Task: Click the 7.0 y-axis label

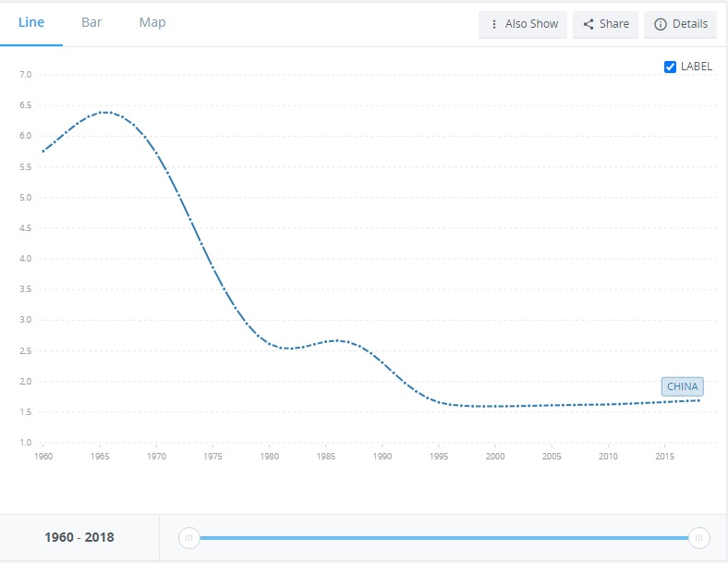Action: (x=25, y=74)
